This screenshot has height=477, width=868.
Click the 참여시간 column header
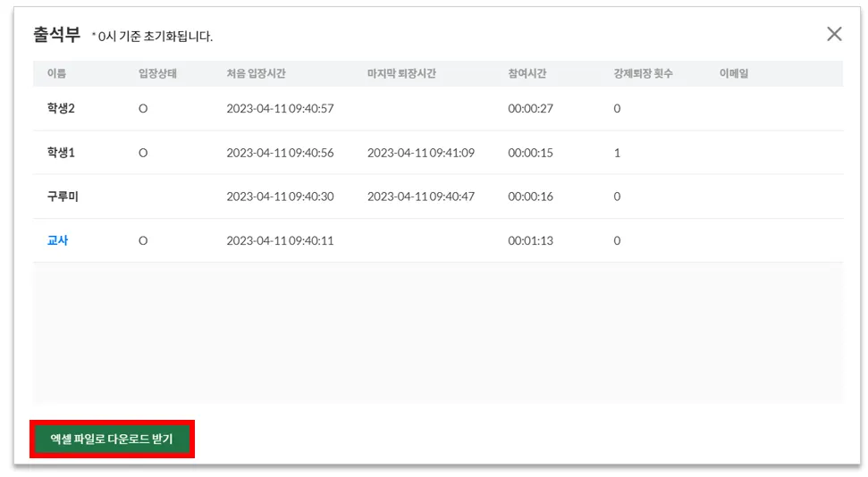click(x=527, y=73)
